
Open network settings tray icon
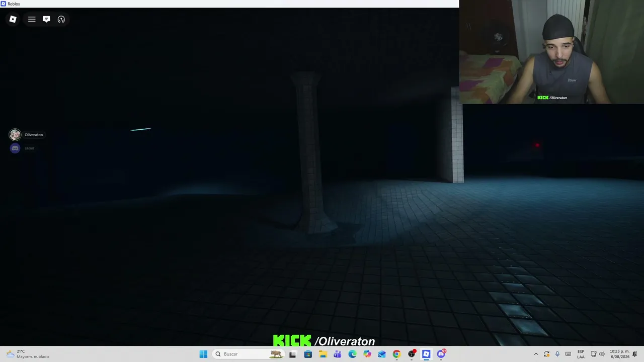click(x=593, y=354)
